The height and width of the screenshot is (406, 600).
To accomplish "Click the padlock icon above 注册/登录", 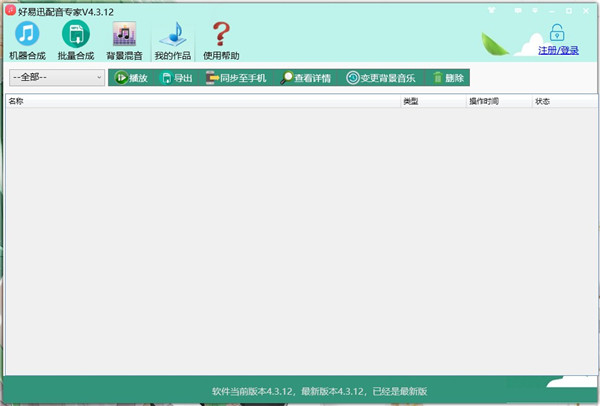I will (x=557, y=31).
